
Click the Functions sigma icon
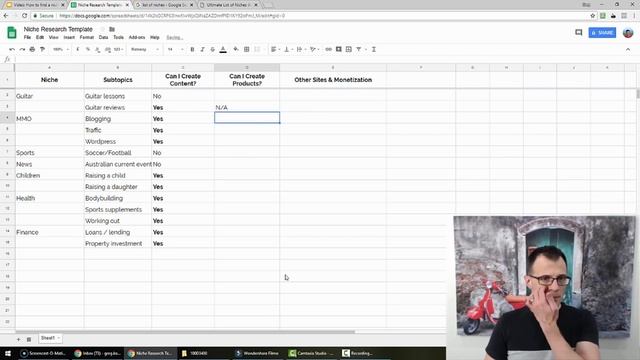pos(373,49)
